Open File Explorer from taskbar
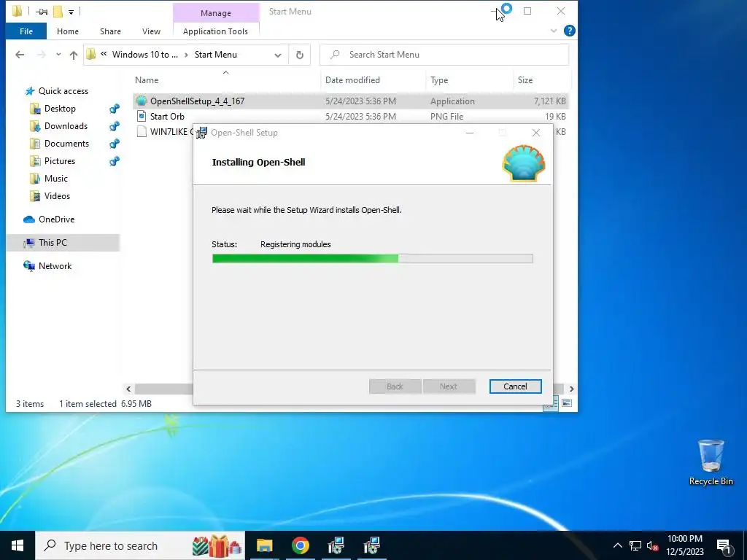Viewport: 747px width, 560px height. click(264, 545)
